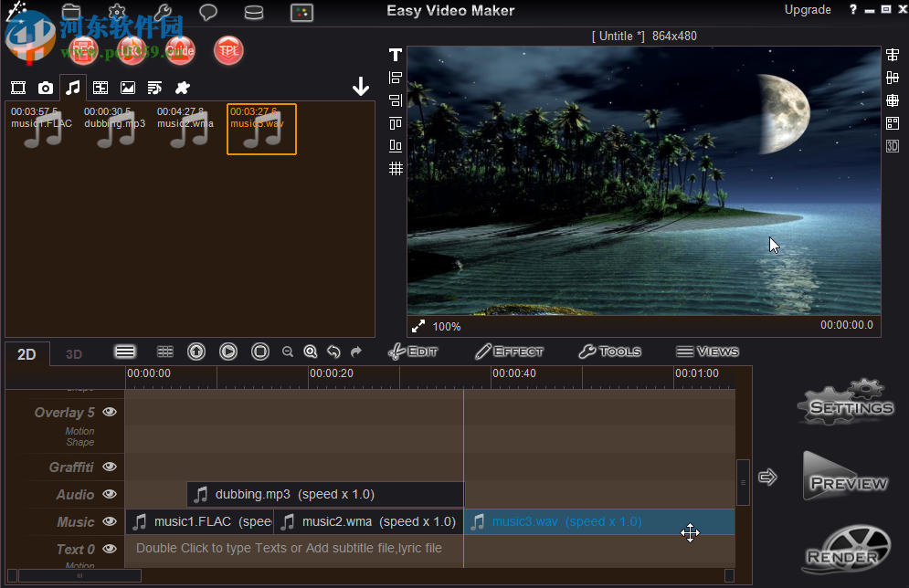Click the Upgrade link at top right
Image resolution: width=909 pixels, height=588 pixels.
coord(808,10)
